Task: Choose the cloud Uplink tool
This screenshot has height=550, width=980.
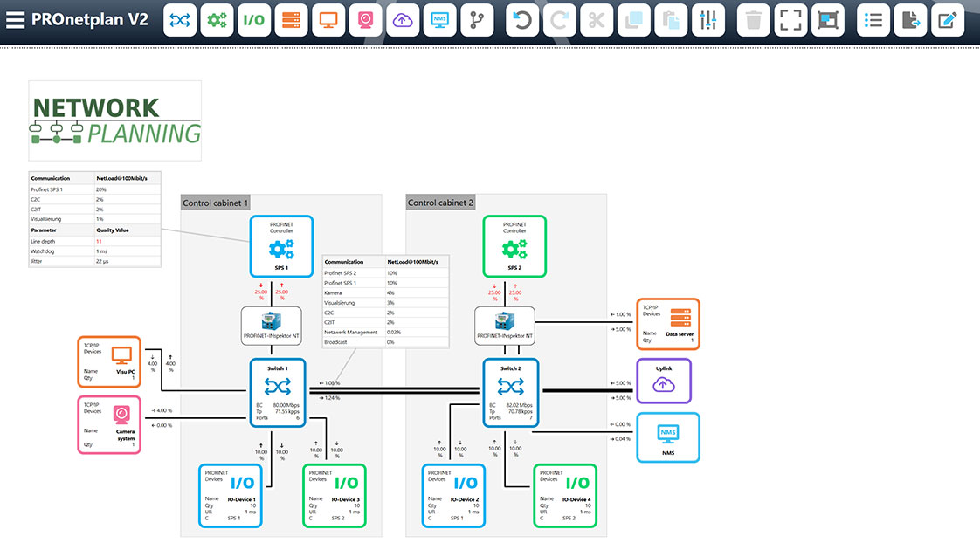Action: click(x=402, y=19)
